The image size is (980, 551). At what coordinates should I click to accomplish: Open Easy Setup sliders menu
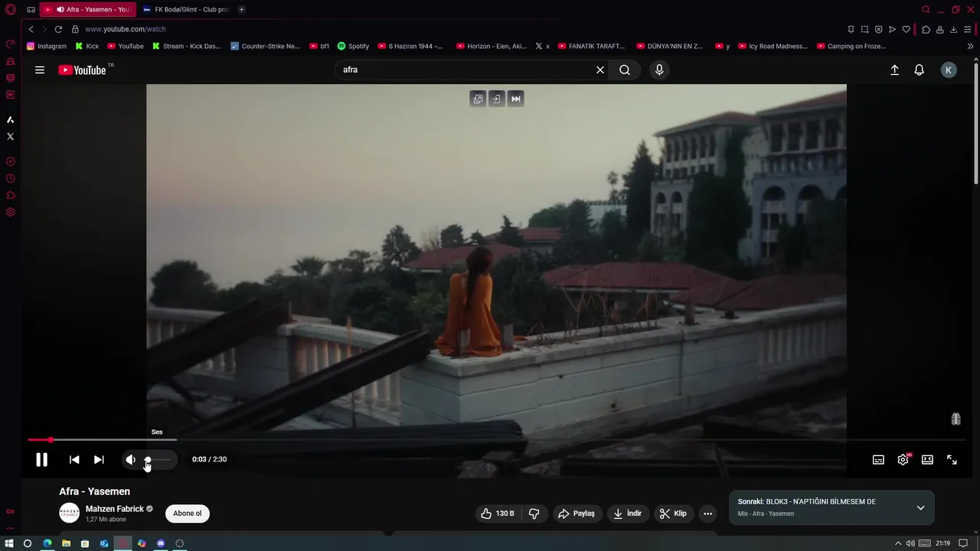tap(969, 29)
